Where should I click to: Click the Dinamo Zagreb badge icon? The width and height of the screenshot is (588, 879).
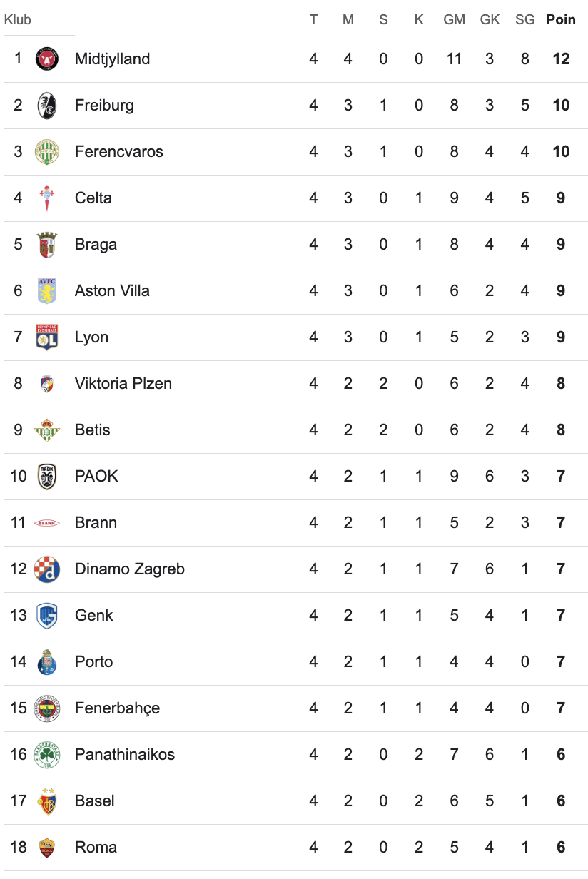(47, 569)
